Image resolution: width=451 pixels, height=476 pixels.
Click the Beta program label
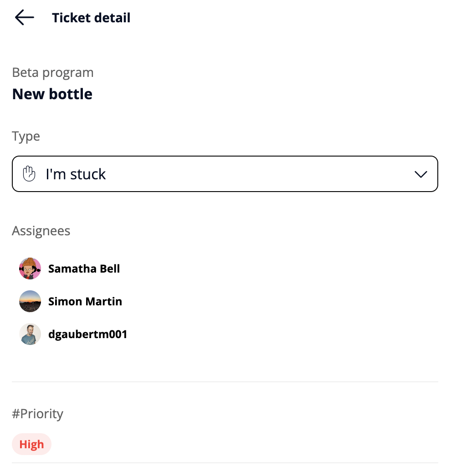53,72
